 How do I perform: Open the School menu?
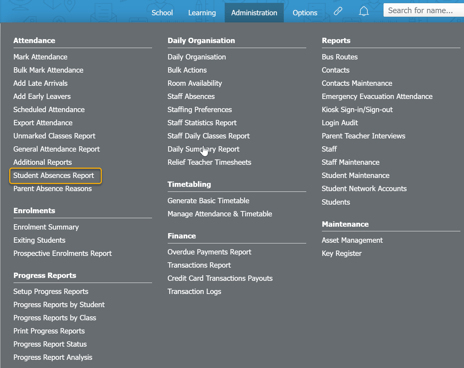tap(162, 13)
